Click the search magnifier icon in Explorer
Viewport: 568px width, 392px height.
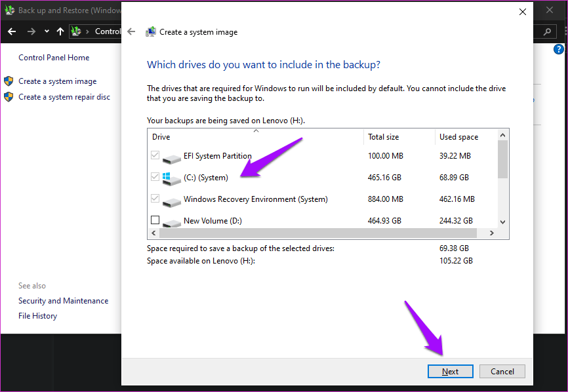pyautogui.click(x=547, y=31)
